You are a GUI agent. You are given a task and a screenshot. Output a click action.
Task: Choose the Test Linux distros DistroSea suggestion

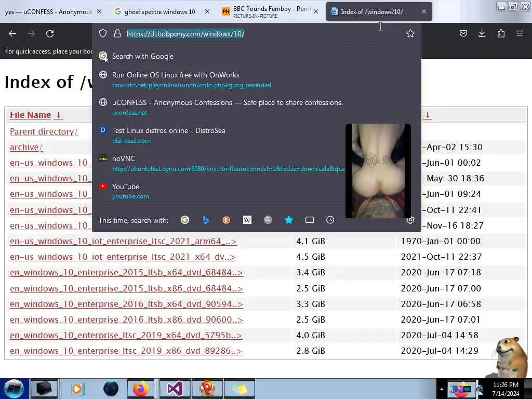click(x=220, y=135)
